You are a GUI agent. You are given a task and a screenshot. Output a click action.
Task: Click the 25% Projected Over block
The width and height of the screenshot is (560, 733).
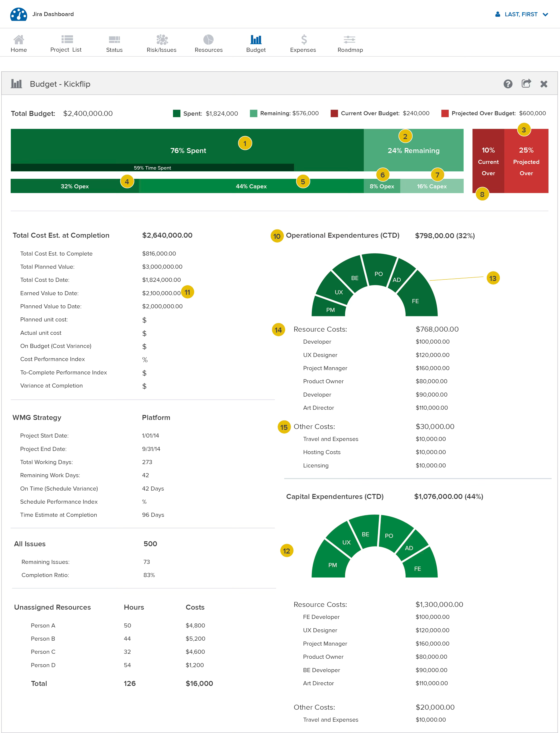526,161
